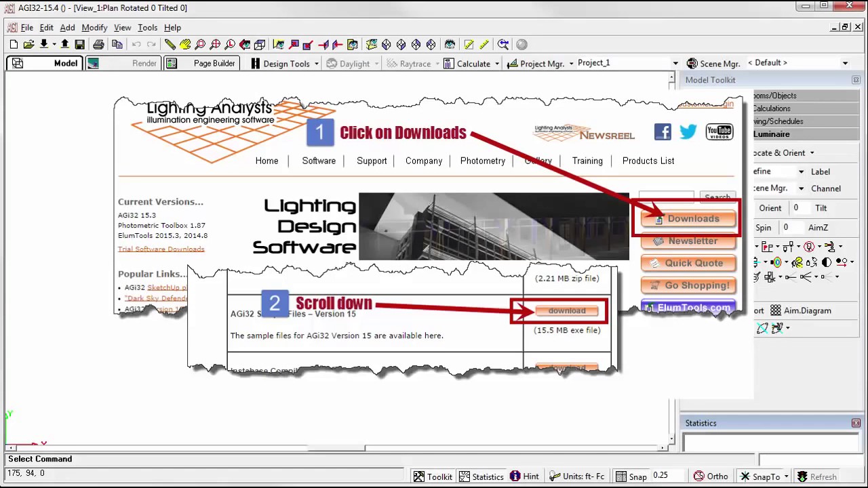Click the Scene Mgr. icon
The image size is (868, 488).
692,64
